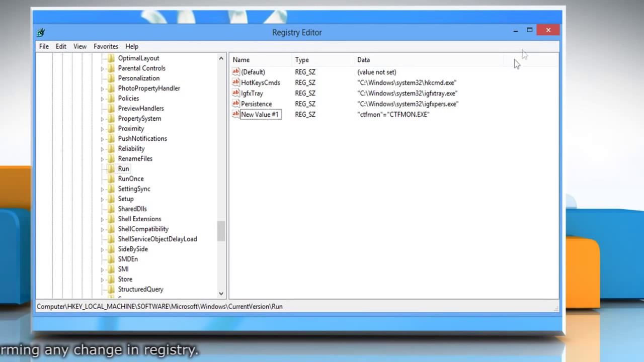Minimize the Registry Editor window
This screenshot has width=644, height=362.
click(x=516, y=31)
